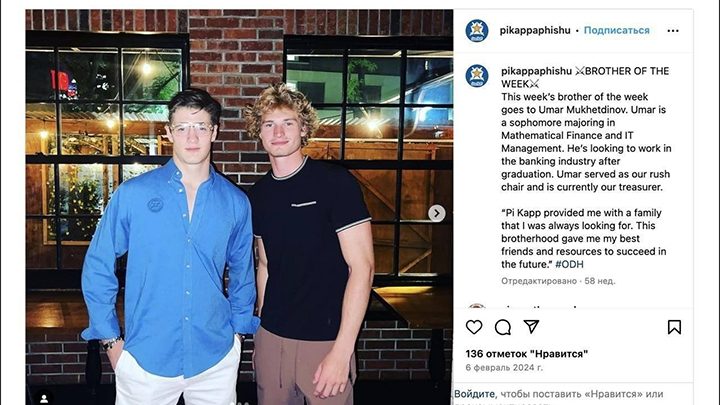Click the carousel dots indicator under photo
The width and height of the screenshot is (720, 405).
pyautogui.click(x=239, y=403)
